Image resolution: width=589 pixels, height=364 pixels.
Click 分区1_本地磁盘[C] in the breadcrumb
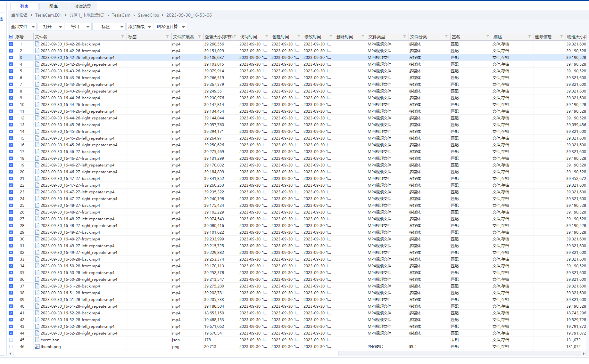[87, 15]
